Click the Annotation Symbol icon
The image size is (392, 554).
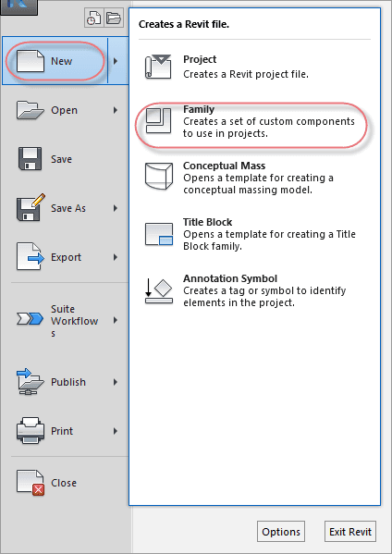point(159,291)
